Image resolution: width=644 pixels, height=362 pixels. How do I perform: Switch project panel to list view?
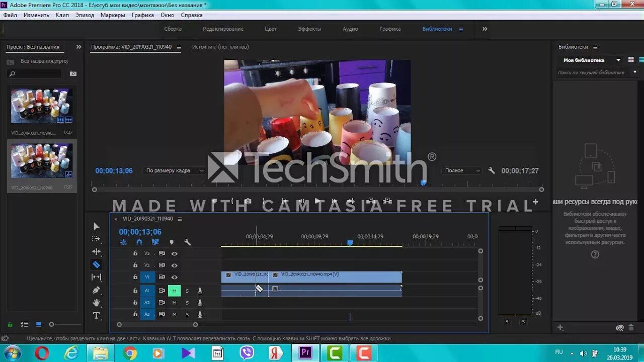(x=24, y=324)
